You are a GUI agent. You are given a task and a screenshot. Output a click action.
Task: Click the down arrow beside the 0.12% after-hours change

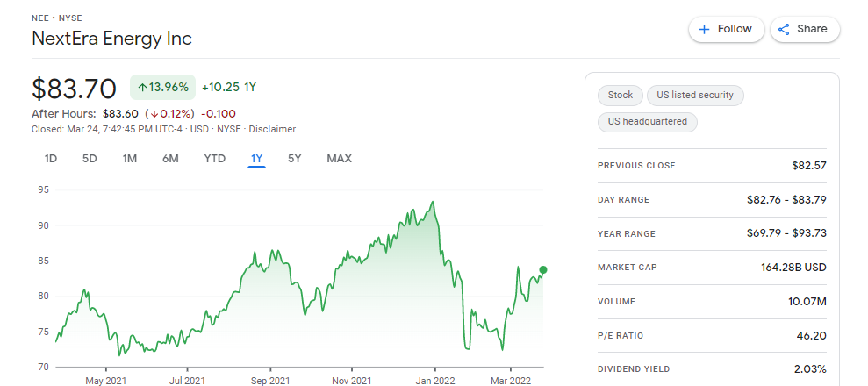(154, 114)
